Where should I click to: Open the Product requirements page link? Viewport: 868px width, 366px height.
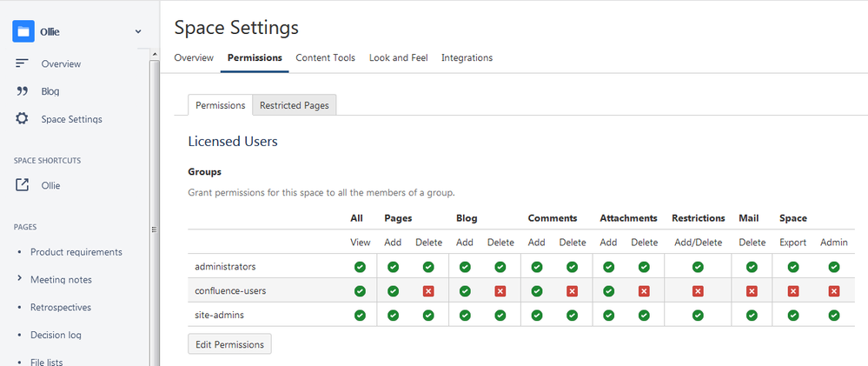coord(76,252)
